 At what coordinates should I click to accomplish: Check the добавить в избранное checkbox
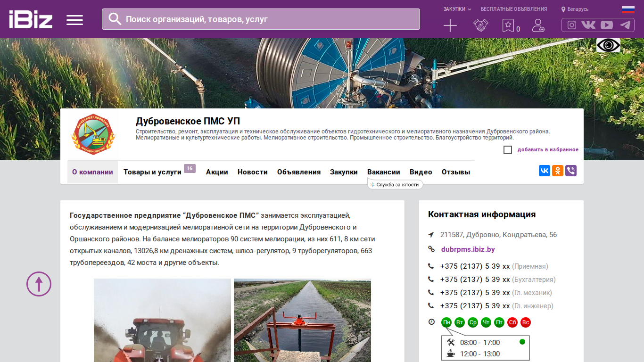[x=508, y=150]
